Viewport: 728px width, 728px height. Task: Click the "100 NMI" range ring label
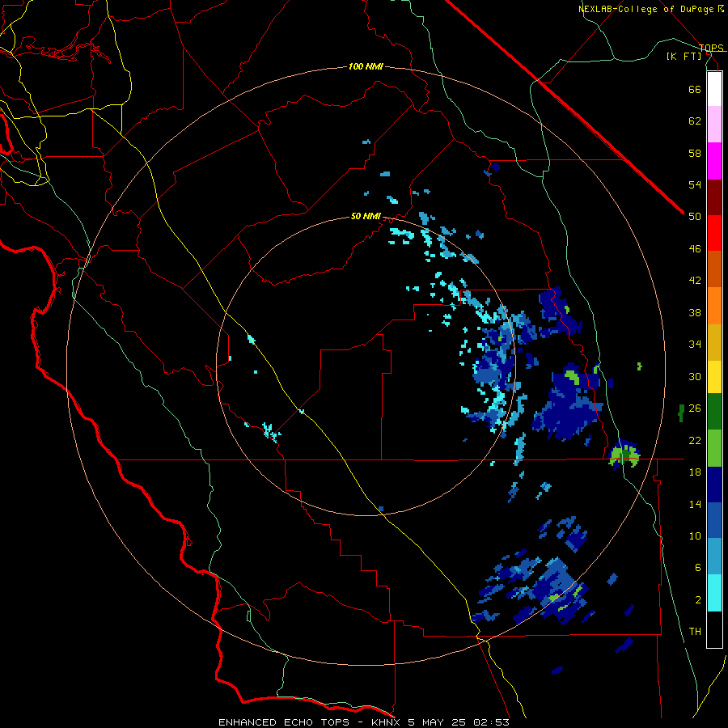tap(366, 67)
